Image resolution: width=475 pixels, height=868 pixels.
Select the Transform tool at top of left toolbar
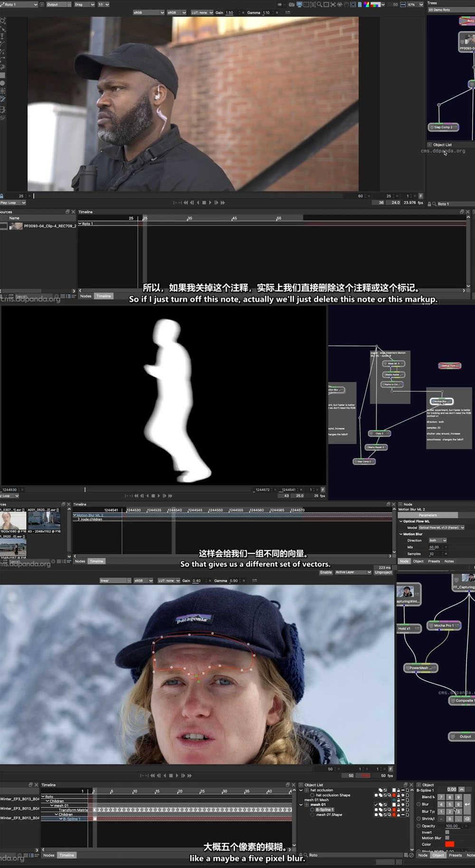click(x=2, y=20)
